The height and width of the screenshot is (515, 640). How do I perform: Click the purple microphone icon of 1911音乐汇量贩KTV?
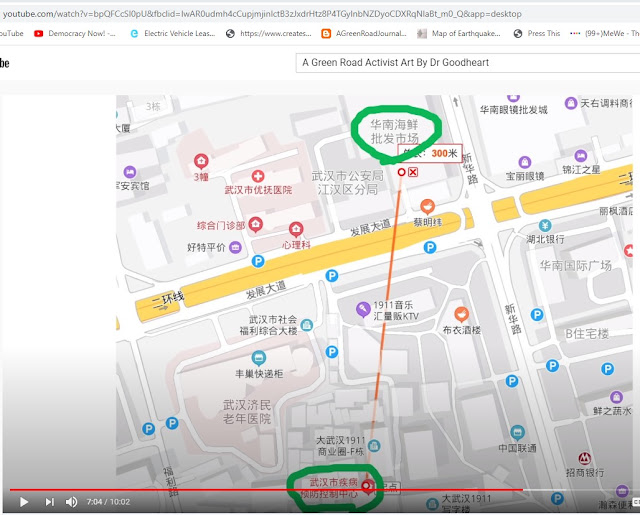pyautogui.click(x=363, y=309)
